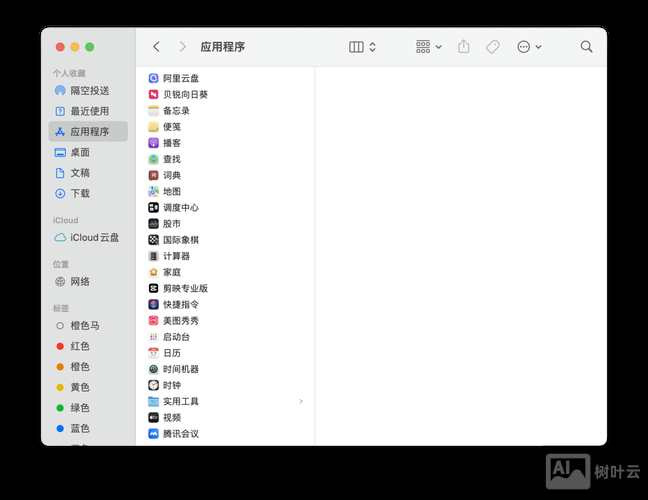Open the search magnifier in toolbar

(586, 47)
